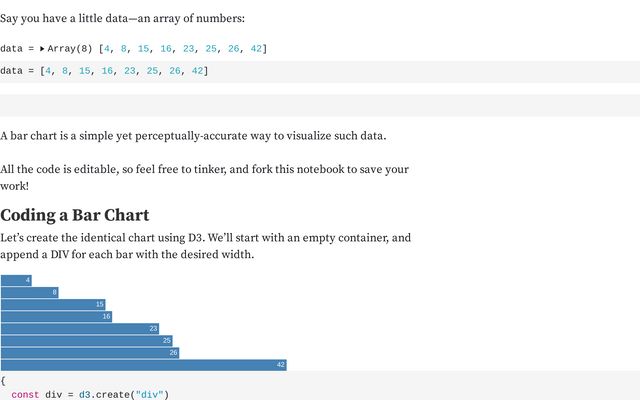Click the "Coding a Bar Chart" heading
The width and height of the screenshot is (640, 400).
[x=75, y=215]
